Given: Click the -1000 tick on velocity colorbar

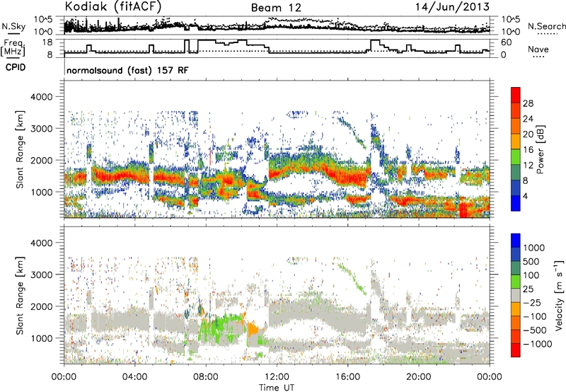Looking at the screenshot, I should click(537, 344).
